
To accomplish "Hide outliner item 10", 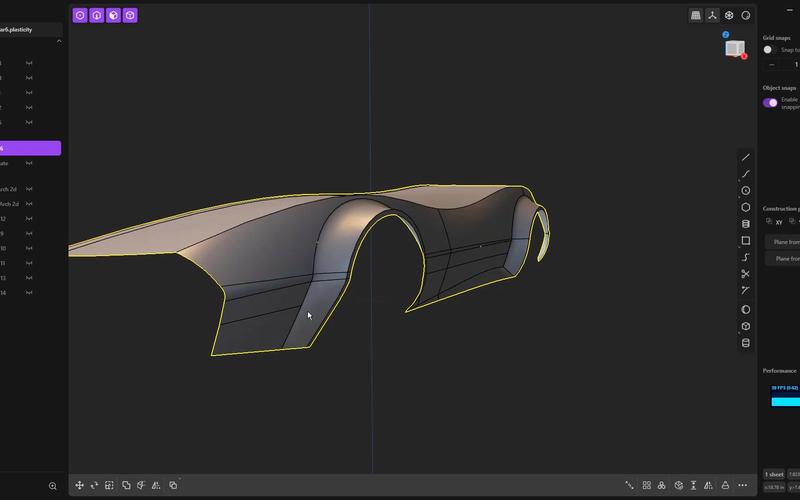I will tap(29, 248).
